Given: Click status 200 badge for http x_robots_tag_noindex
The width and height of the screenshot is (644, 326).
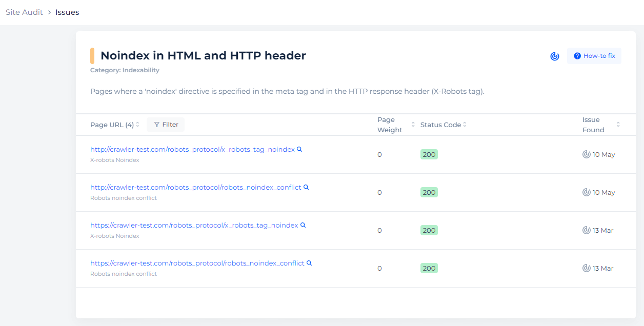Looking at the screenshot, I should tap(429, 154).
